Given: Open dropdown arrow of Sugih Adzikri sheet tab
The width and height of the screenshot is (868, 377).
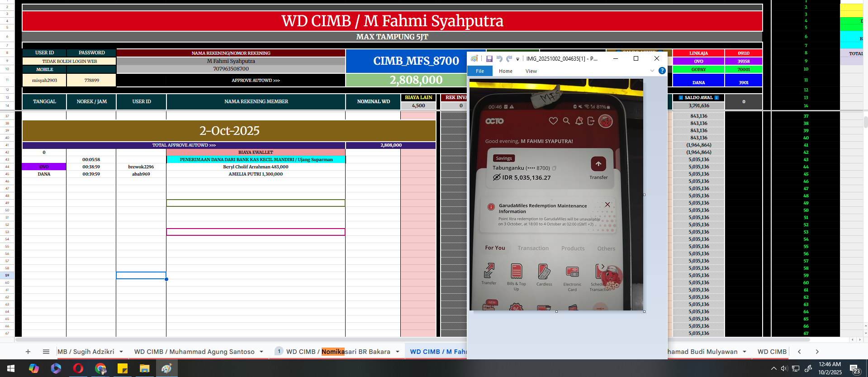Looking at the screenshot, I should pos(121,352).
